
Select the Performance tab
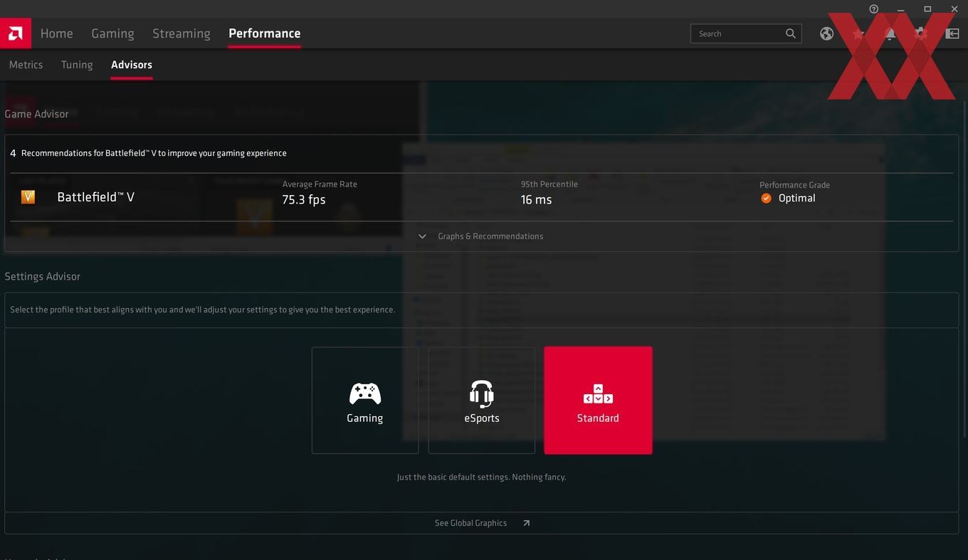tap(265, 33)
